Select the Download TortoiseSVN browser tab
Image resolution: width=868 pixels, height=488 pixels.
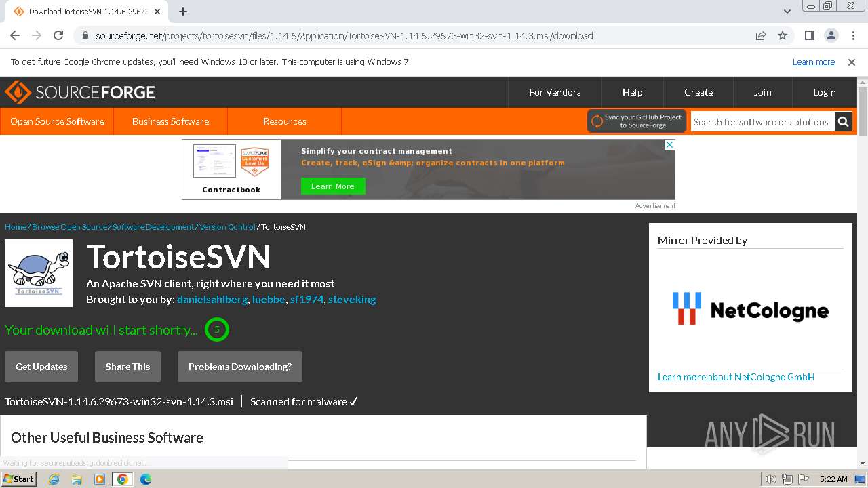tap(88, 12)
